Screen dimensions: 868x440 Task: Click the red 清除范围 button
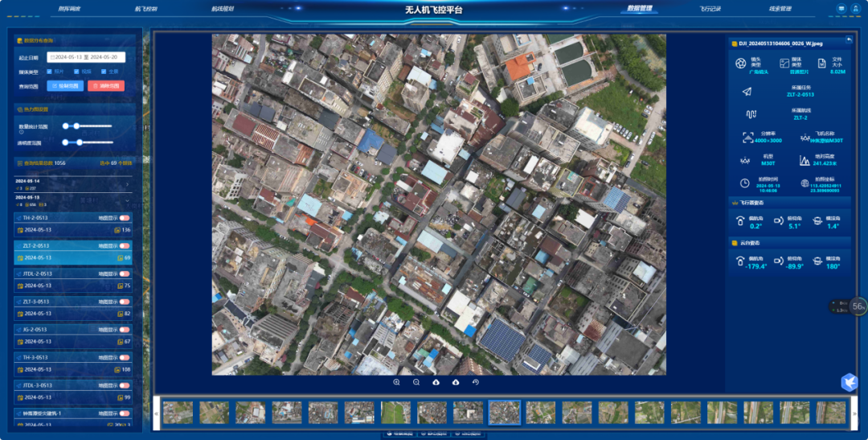[x=106, y=86]
